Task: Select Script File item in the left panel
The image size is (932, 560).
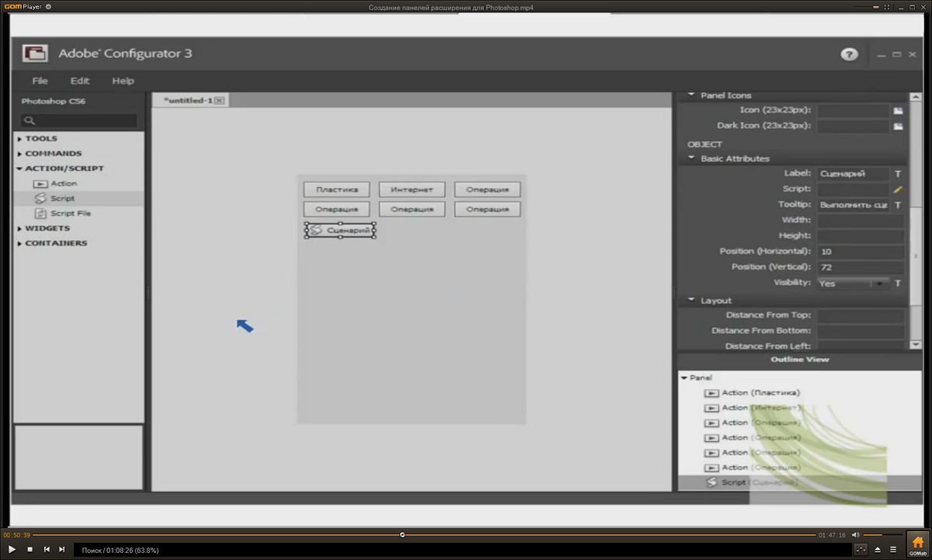Action: 70,214
